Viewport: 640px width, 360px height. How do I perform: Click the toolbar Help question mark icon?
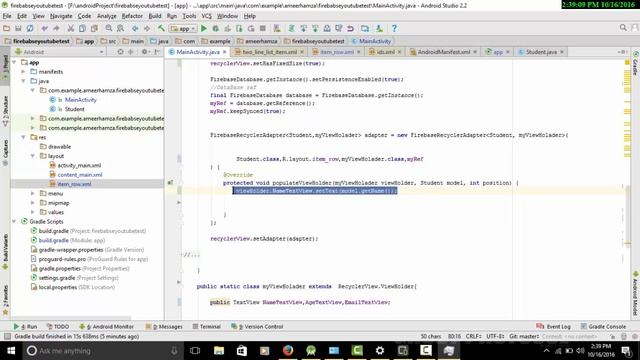[x=394, y=29]
